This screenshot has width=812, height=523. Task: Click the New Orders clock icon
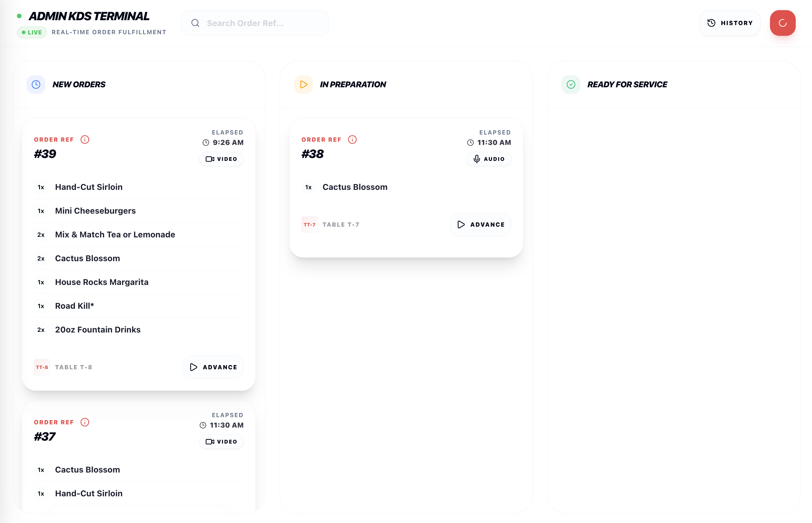point(36,85)
